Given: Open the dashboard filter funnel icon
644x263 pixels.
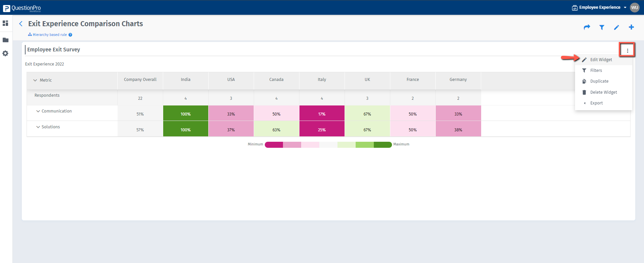Looking at the screenshot, I should (x=602, y=27).
